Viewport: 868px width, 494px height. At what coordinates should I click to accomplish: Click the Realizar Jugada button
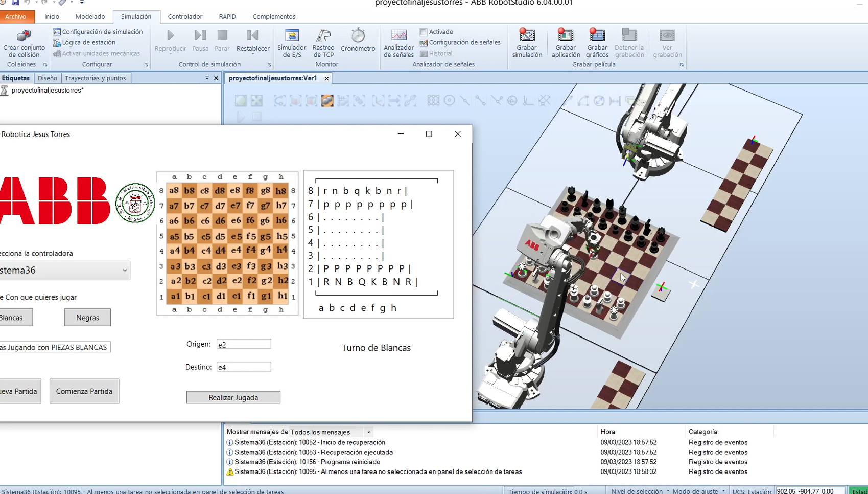pyautogui.click(x=233, y=397)
